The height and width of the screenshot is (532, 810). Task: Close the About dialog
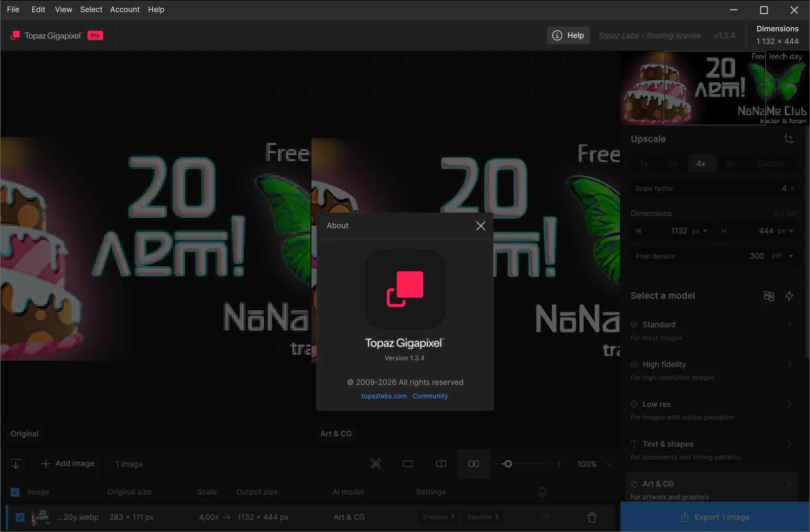(x=480, y=226)
